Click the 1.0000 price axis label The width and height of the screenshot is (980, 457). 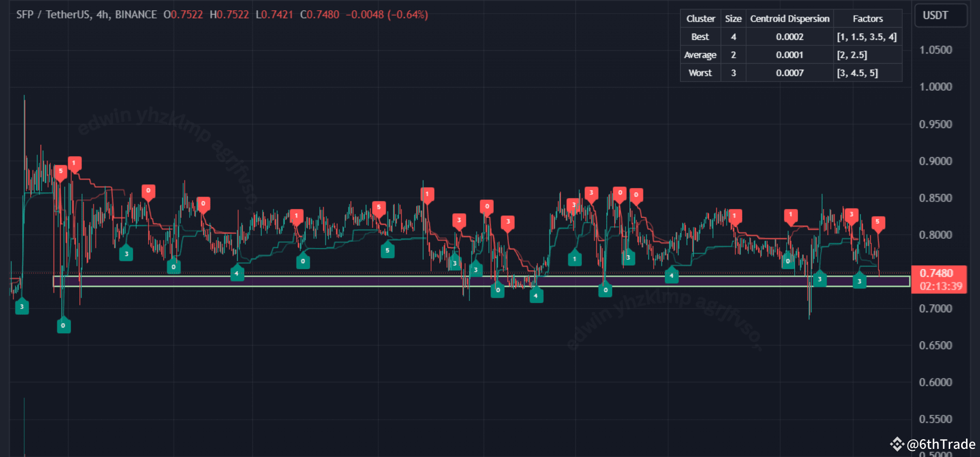point(936,87)
